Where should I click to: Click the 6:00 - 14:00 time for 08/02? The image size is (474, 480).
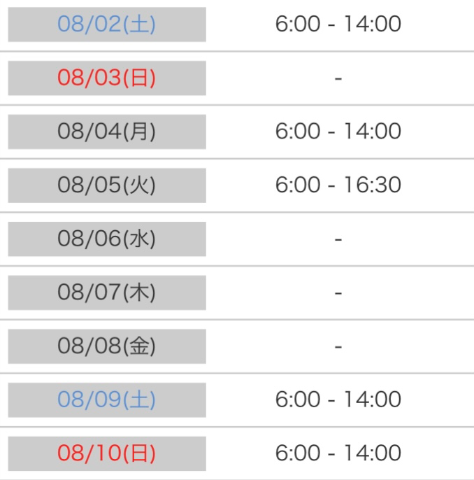click(x=338, y=24)
